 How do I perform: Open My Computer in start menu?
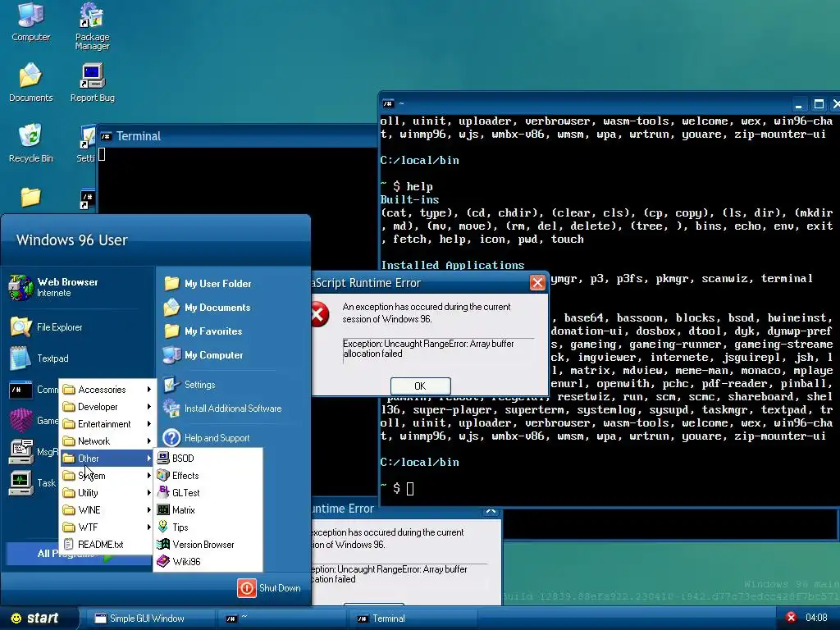[203, 354]
